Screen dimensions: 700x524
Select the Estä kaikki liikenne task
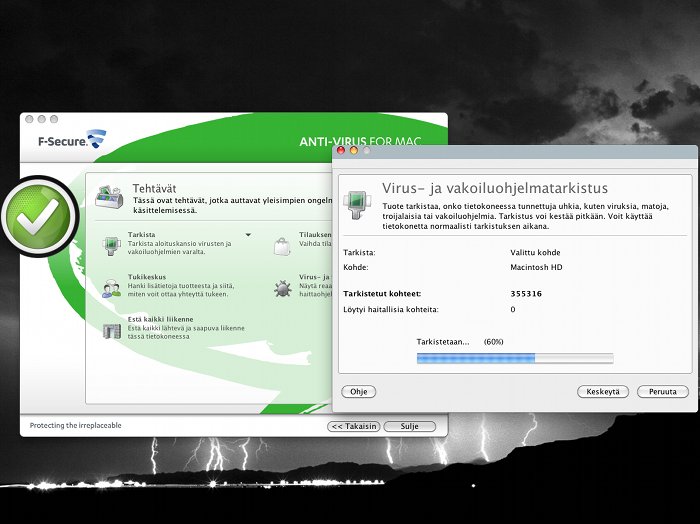160,319
